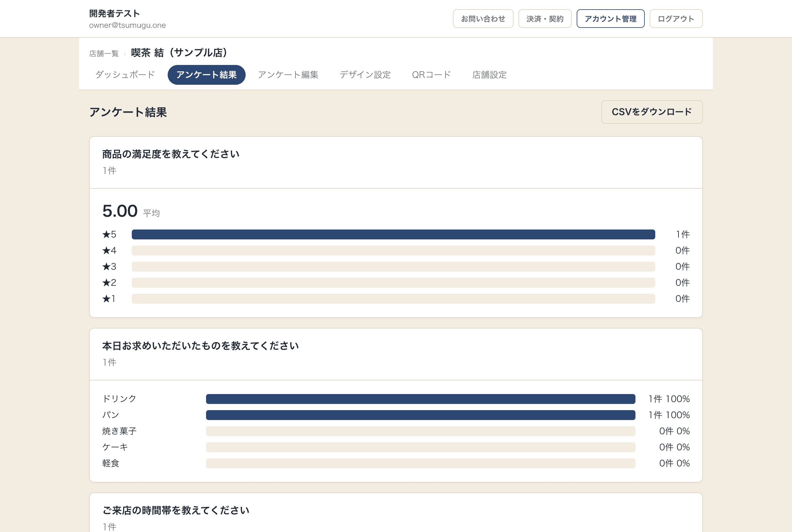This screenshot has width=792, height=532.
Task: Click the ★2 rating label
Action: click(x=109, y=283)
